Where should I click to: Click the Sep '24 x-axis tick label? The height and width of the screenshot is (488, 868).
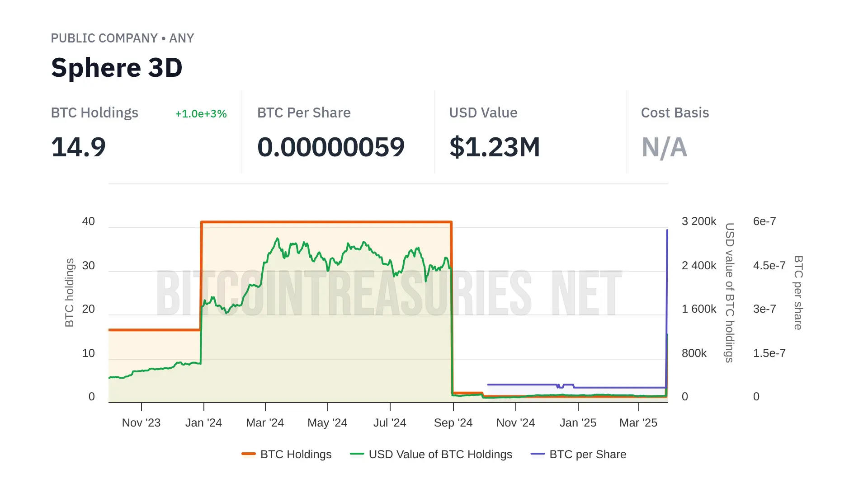click(x=453, y=423)
